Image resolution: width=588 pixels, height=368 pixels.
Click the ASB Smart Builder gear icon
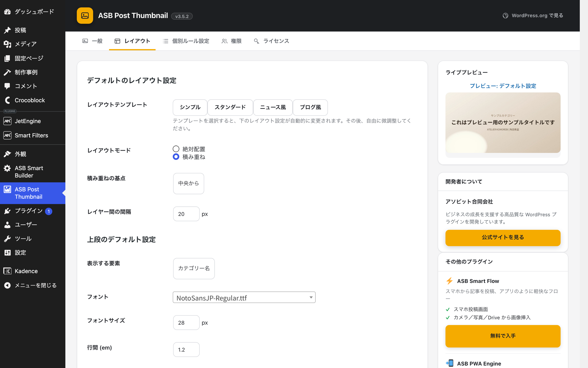point(7,168)
